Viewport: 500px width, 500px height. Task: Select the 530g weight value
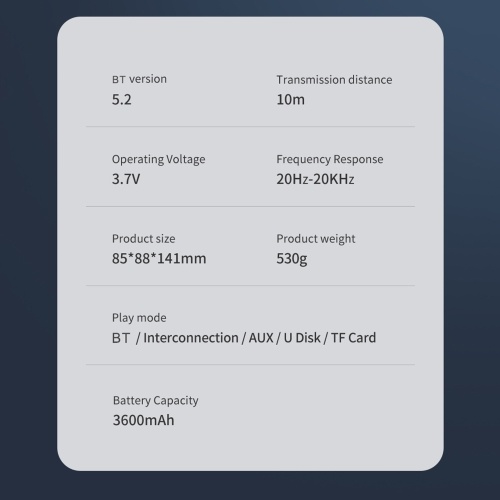point(292,259)
